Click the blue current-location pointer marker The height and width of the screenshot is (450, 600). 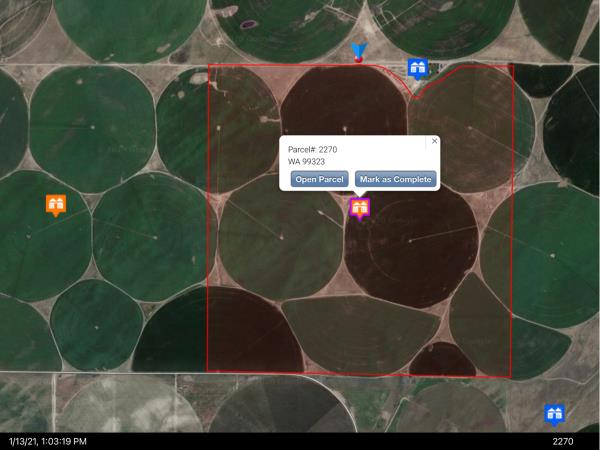point(359,52)
